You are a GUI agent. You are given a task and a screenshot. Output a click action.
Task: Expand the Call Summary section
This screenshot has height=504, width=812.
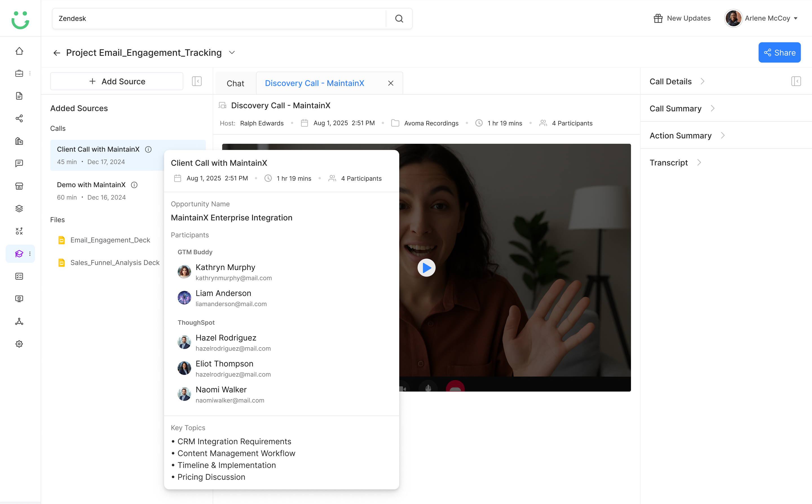[x=682, y=109]
